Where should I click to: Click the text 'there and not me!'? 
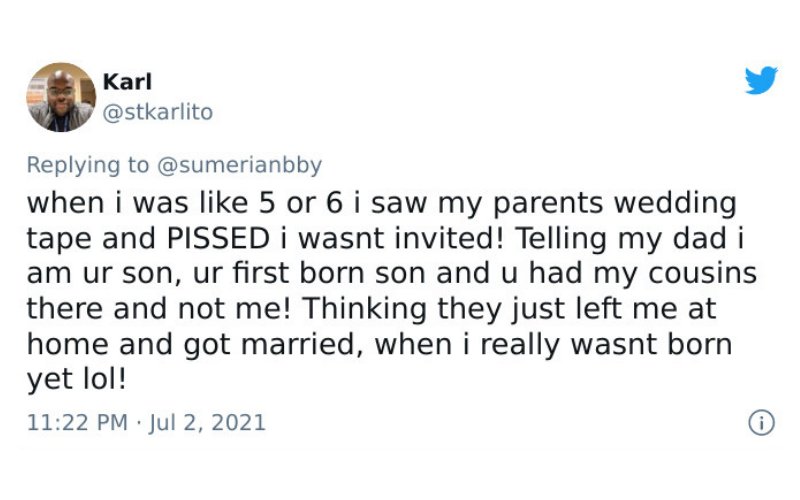pyautogui.click(x=159, y=308)
